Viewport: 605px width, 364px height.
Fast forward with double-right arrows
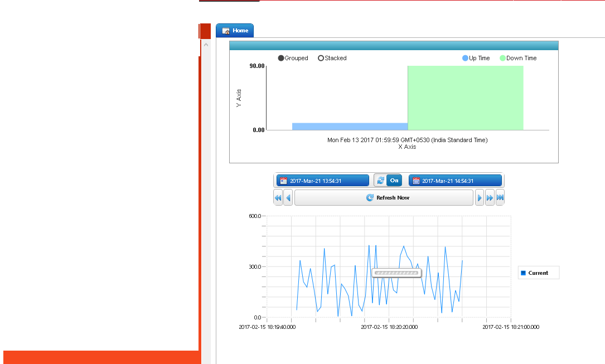tap(490, 197)
